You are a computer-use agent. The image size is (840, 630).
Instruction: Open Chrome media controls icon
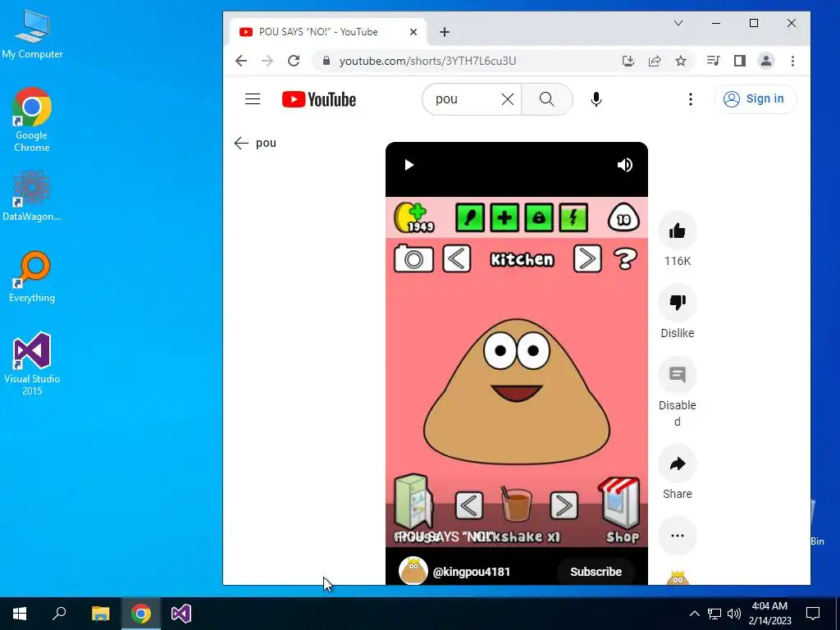713,61
